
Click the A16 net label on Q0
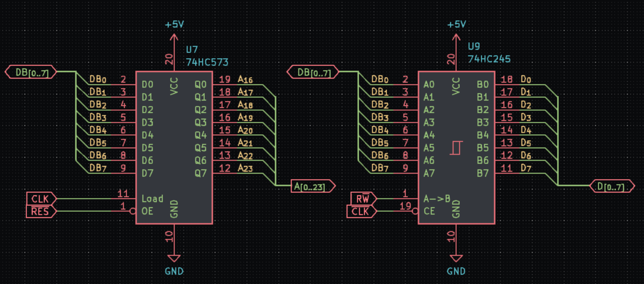pyautogui.click(x=245, y=80)
